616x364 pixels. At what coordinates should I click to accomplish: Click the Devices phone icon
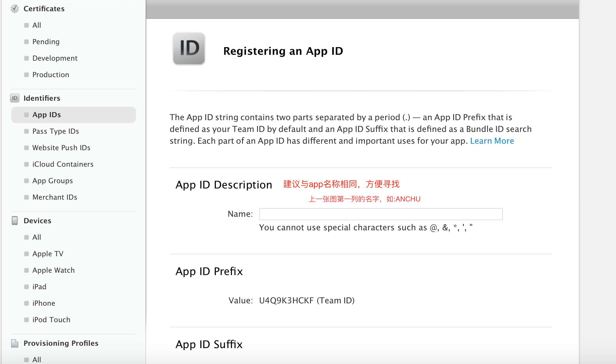pos(15,221)
